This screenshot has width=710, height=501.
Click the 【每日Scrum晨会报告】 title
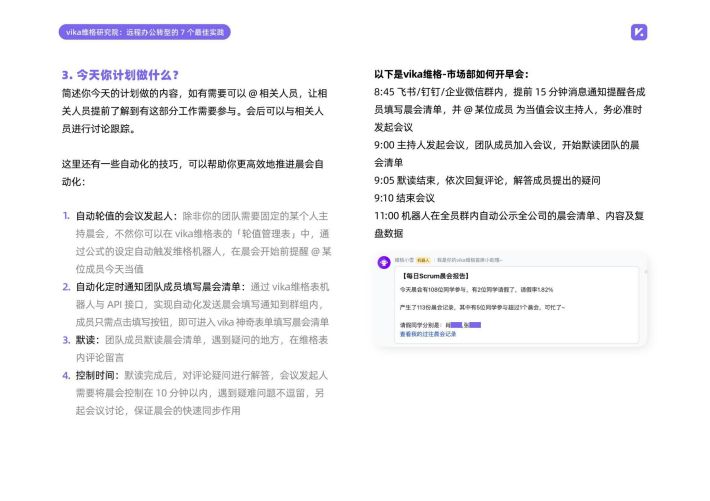435,275
